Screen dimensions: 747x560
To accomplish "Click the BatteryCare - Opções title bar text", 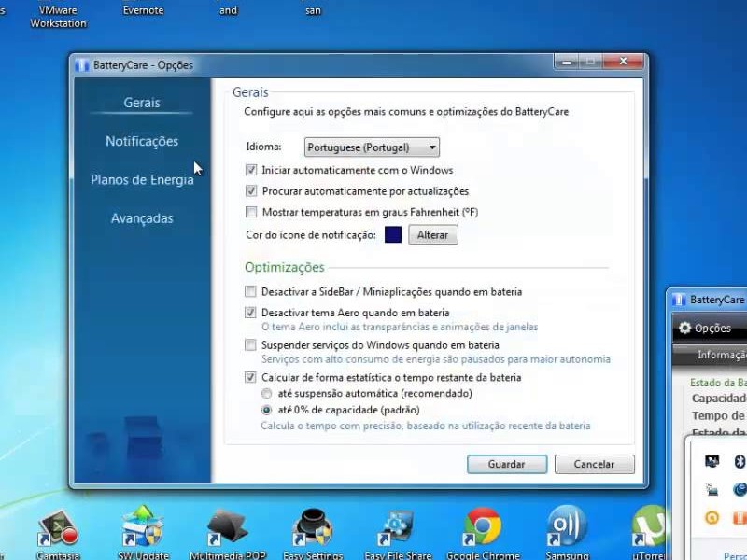I will (x=143, y=65).
